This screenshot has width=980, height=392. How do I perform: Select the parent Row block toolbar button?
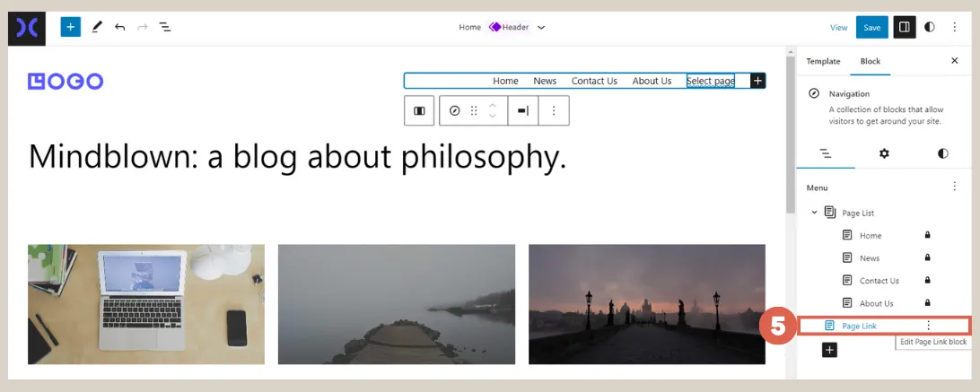click(419, 110)
